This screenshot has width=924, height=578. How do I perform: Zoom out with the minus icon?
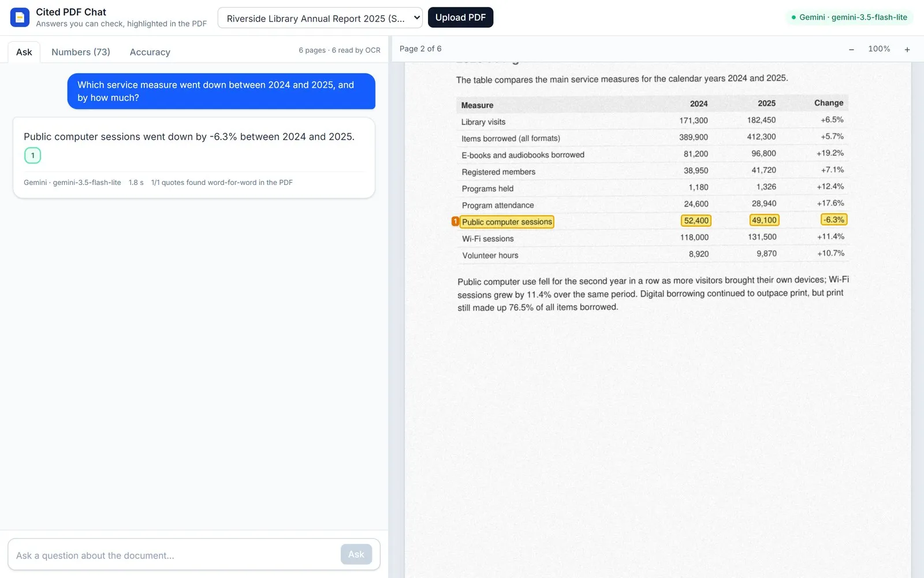tap(851, 50)
